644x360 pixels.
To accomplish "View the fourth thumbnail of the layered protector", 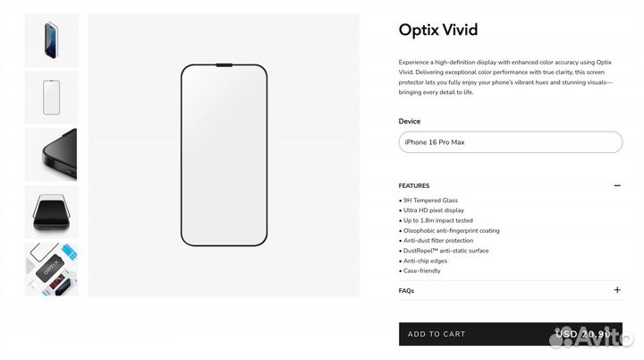I will point(51,211).
